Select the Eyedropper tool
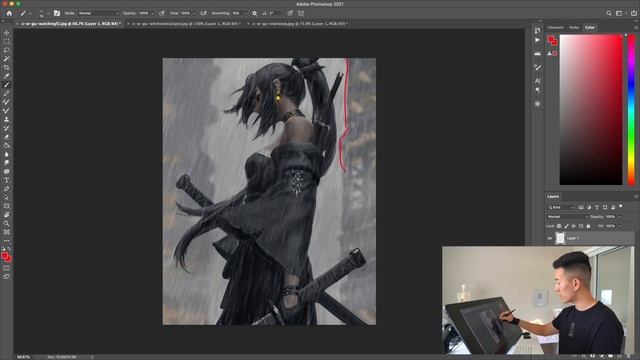Screen dimensions: 640x360 [6, 76]
